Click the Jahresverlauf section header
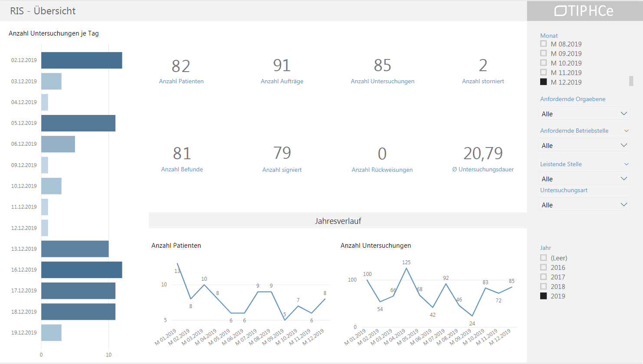The width and height of the screenshot is (643, 364). point(338,221)
